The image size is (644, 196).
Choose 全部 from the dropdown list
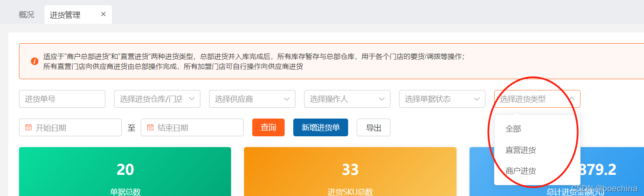point(537,129)
